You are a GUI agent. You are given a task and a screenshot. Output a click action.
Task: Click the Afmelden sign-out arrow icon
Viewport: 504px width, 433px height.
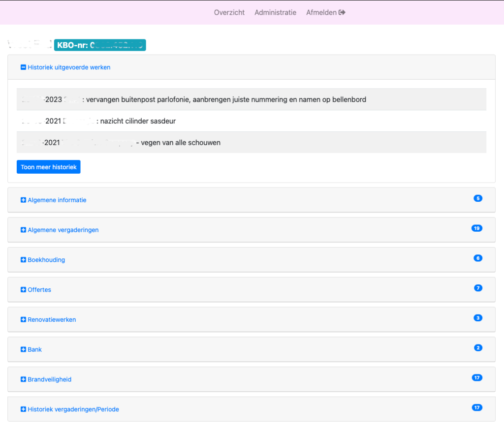[342, 12]
